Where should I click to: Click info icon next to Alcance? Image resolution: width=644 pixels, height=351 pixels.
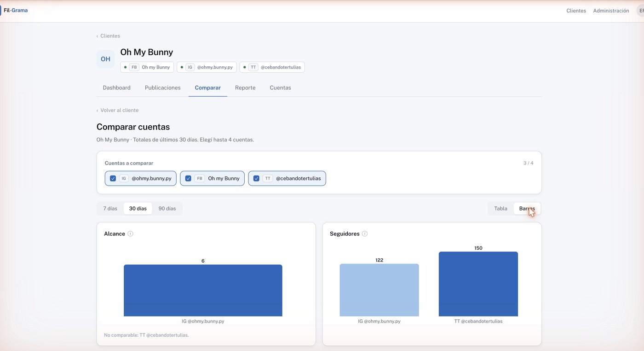coord(130,234)
